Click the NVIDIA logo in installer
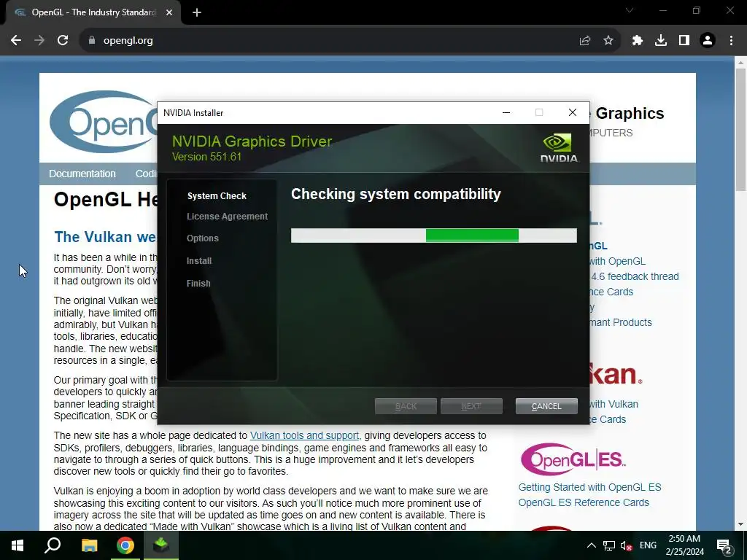Screen dimensions: 747x560 [x=559, y=148]
